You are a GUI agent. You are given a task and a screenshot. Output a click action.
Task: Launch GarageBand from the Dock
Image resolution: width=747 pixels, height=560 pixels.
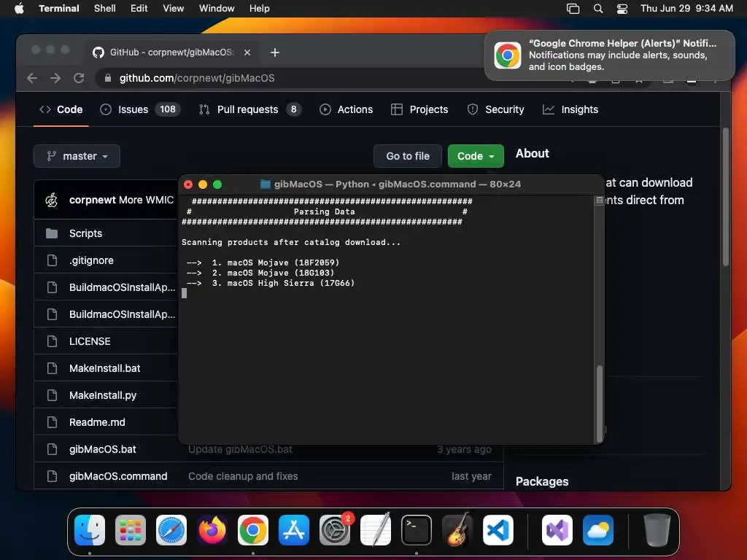[457, 530]
